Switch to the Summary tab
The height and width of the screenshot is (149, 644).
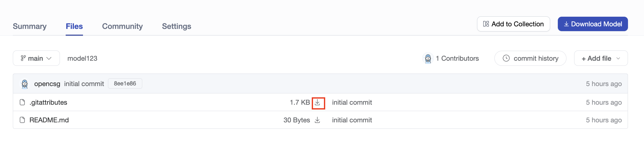[x=29, y=26]
